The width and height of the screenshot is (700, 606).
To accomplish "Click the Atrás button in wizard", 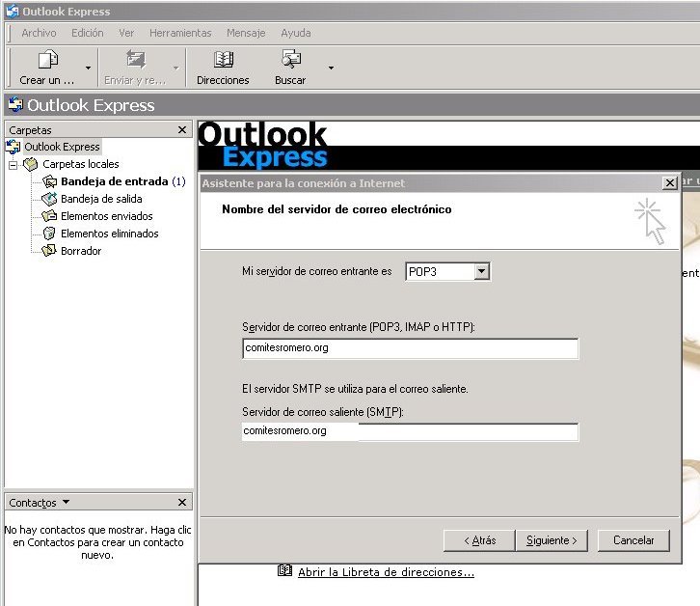I will 479,540.
